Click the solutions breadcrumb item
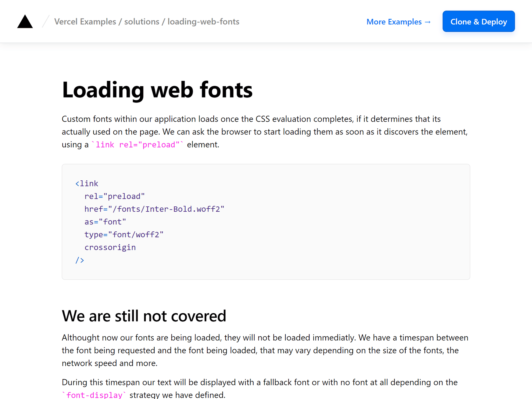 coord(142,21)
